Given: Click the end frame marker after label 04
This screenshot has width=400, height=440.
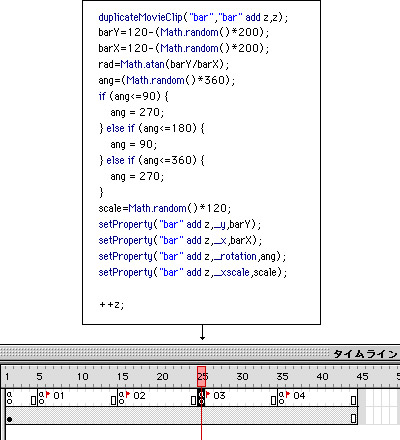Looking at the screenshot, I should (x=354, y=400).
